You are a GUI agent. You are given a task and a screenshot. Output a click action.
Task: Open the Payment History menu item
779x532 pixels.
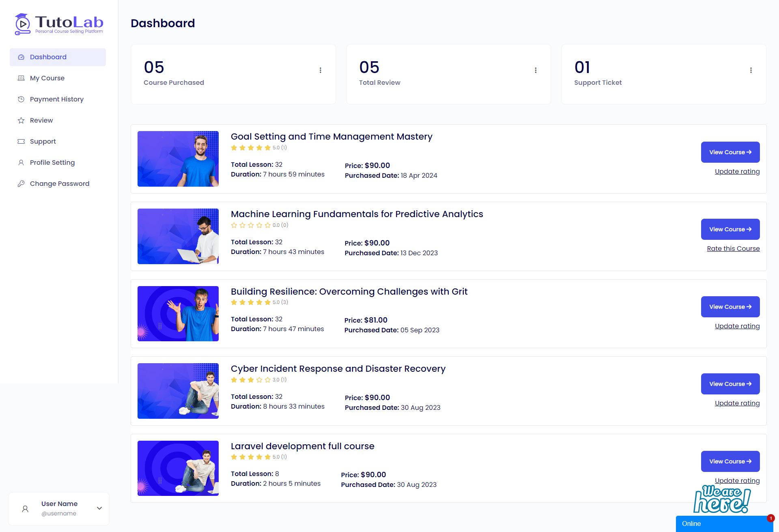[57, 99]
